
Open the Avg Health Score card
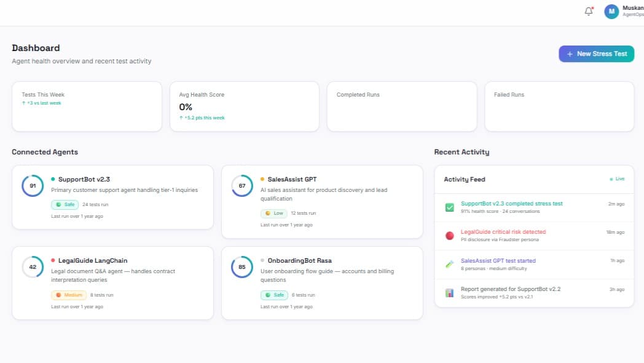coord(245,106)
